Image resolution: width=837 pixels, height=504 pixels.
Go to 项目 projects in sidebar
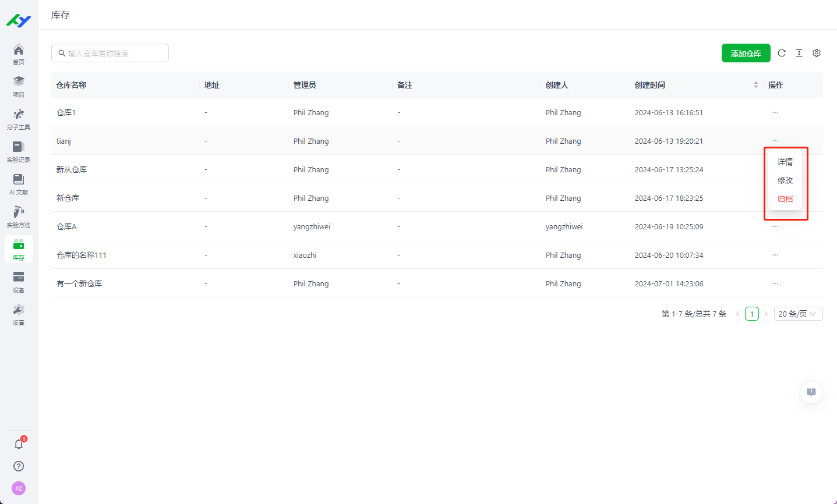pos(19,86)
